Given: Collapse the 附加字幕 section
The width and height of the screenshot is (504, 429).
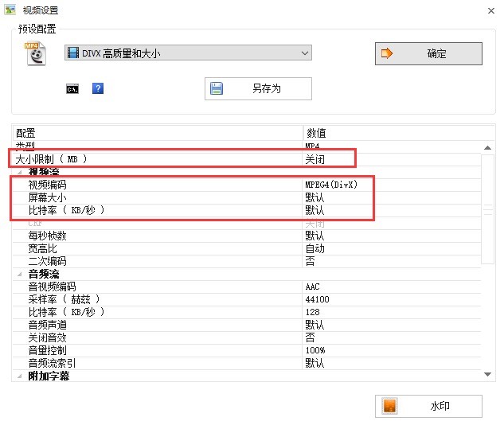Looking at the screenshot, I should [20, 376].
